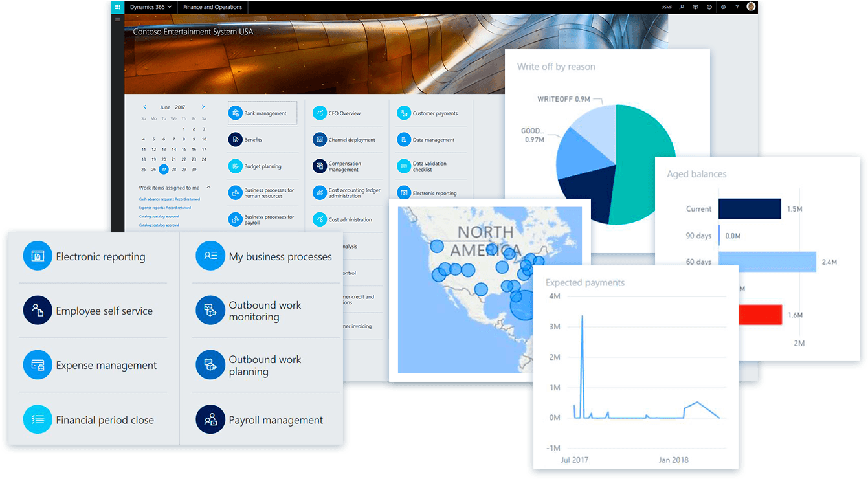
Task: Click the smiley feedback icon
Action: pyautogui.click(x=709, y=7)
